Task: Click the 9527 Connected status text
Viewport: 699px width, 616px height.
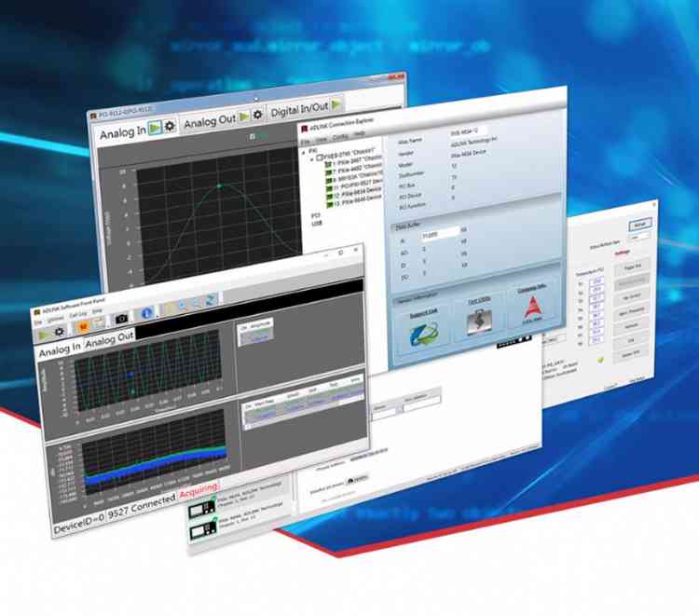Action: tap(142, 507)
